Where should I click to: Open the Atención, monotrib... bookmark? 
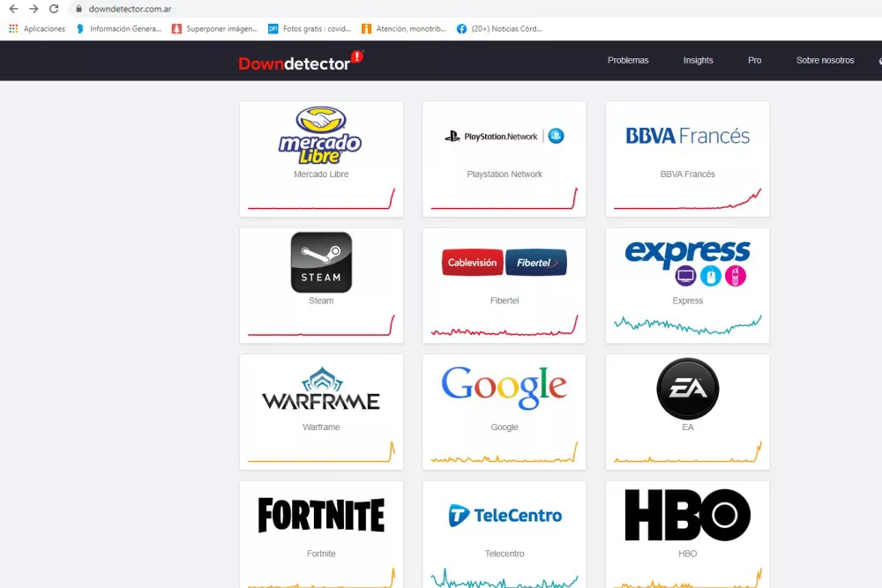point(404,29)
